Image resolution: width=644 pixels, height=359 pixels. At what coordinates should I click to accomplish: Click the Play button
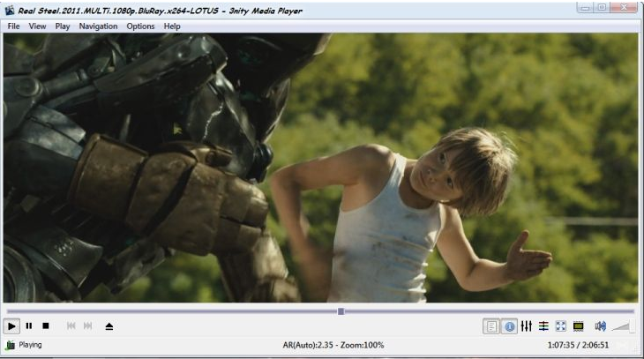(x=11, y=326)
